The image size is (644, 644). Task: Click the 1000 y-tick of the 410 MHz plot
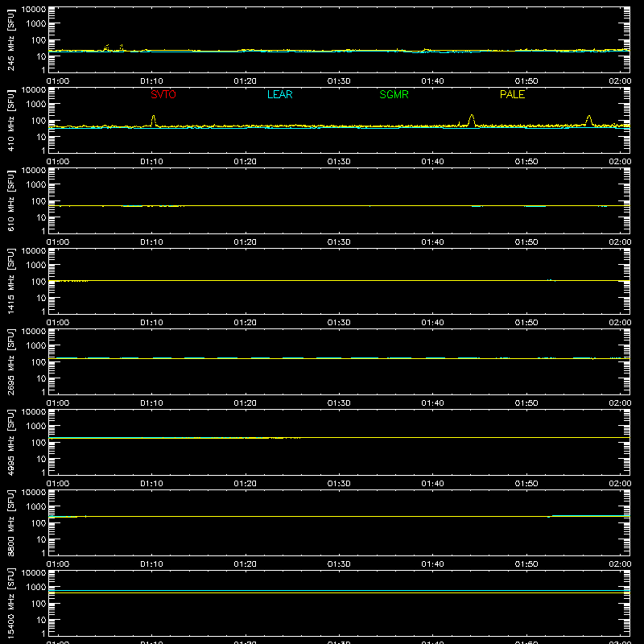pyautogui.click(x=36, y=105)
